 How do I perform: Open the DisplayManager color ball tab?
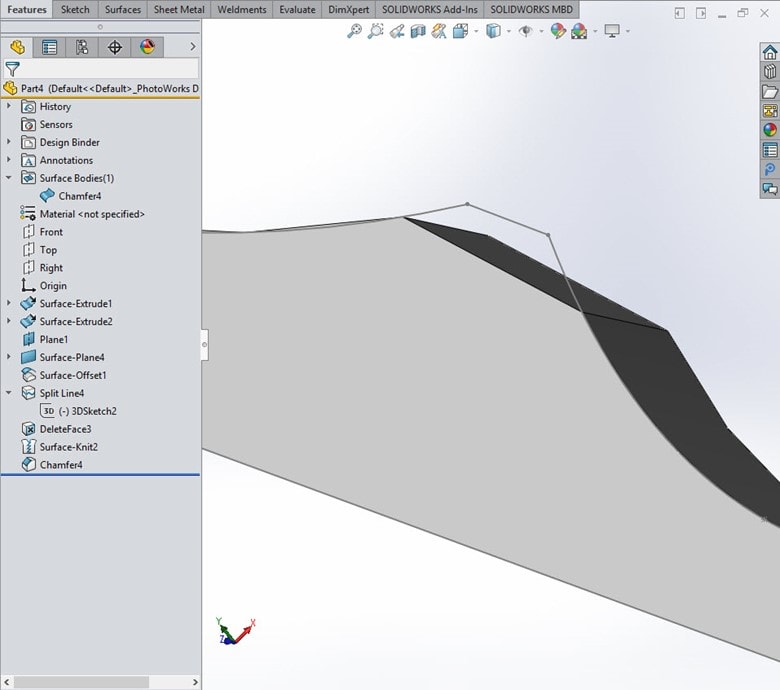[x=147, y=47]
